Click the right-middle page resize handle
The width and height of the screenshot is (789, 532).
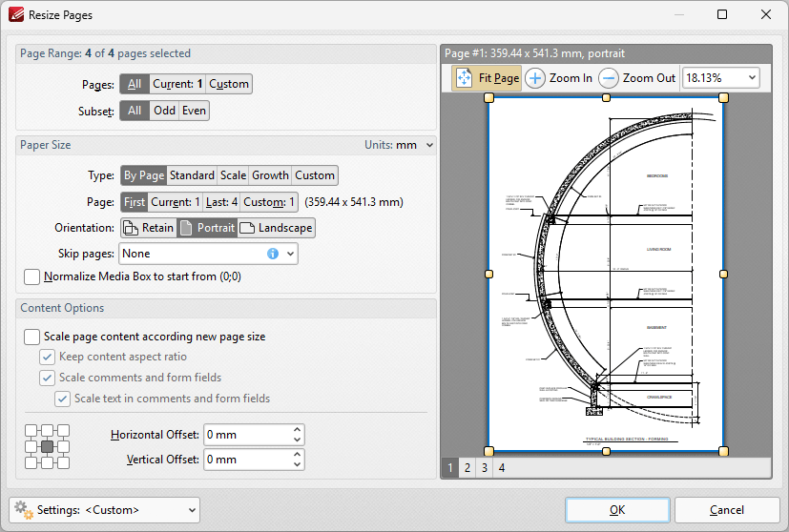[x=723, y=274]
